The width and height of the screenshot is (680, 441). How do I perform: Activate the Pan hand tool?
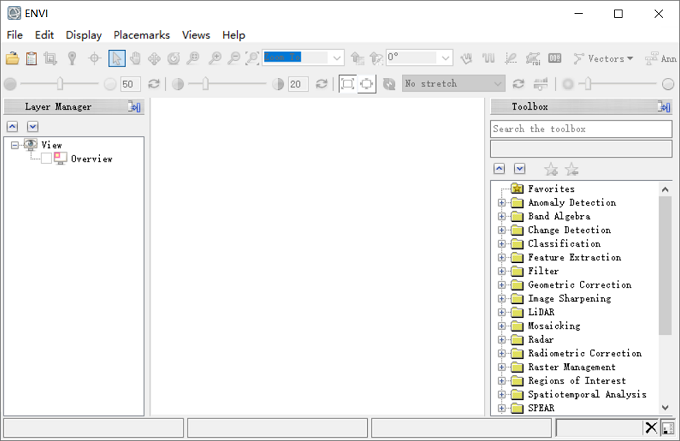tap(135, 58)
